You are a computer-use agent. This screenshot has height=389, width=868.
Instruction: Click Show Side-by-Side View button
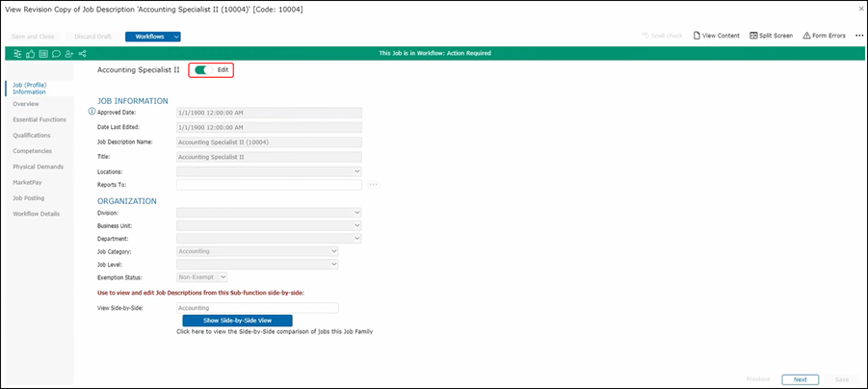pyautogui.click(x=237, y=321)
